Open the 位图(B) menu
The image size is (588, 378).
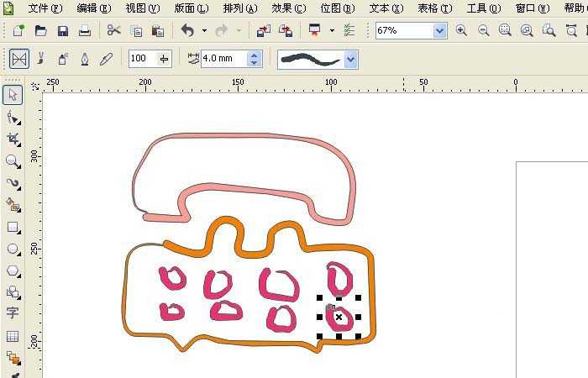click(338, 8)
